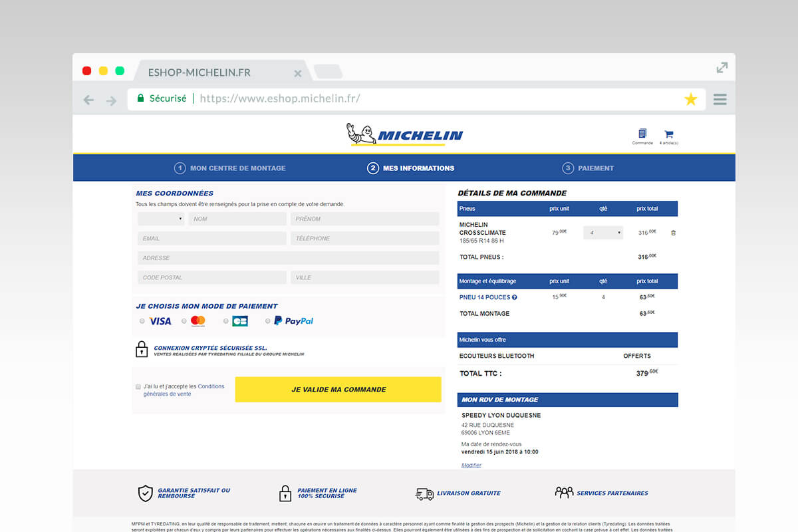Open the tyre quantity dropdown
The image size is (798, 532).
tap(603, 233)
